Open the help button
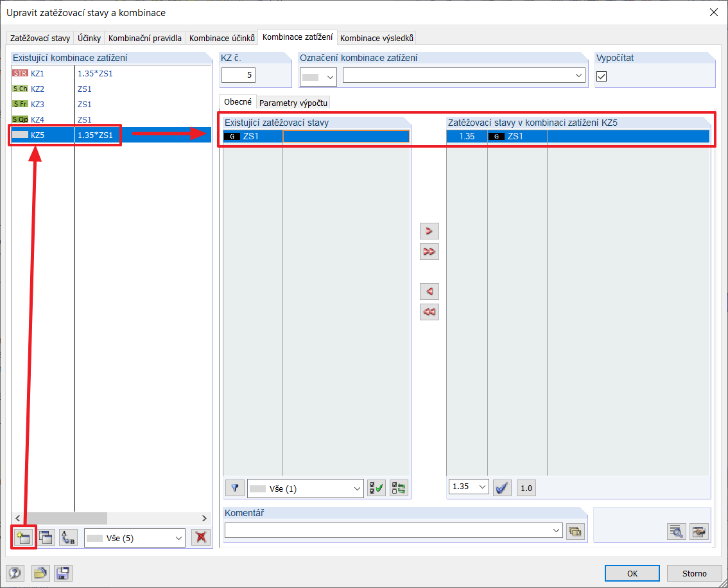 tap(15, 573)
